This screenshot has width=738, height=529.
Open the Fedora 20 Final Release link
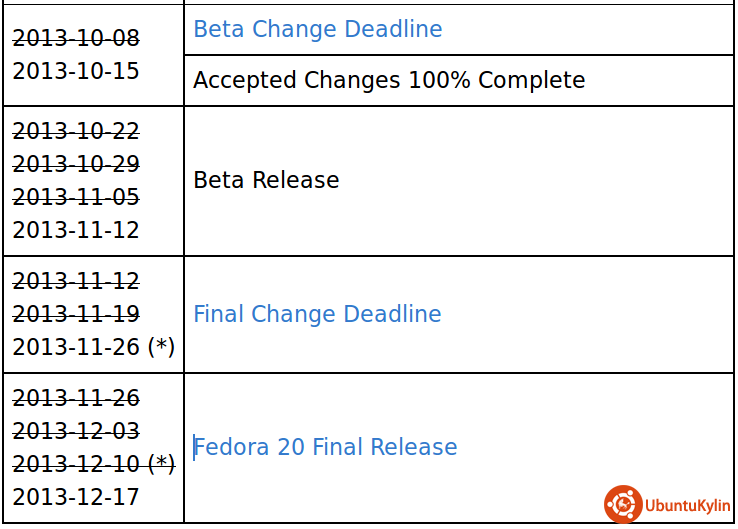click(325, 447)
